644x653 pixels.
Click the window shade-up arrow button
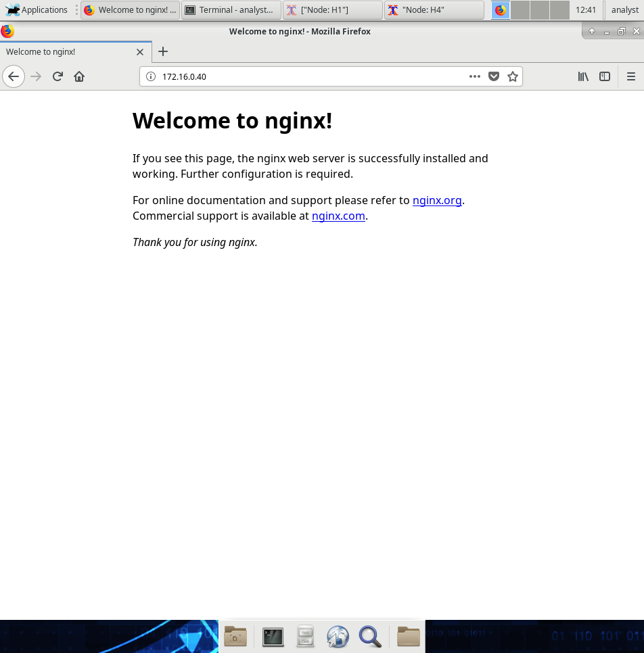tap(591, 32)
